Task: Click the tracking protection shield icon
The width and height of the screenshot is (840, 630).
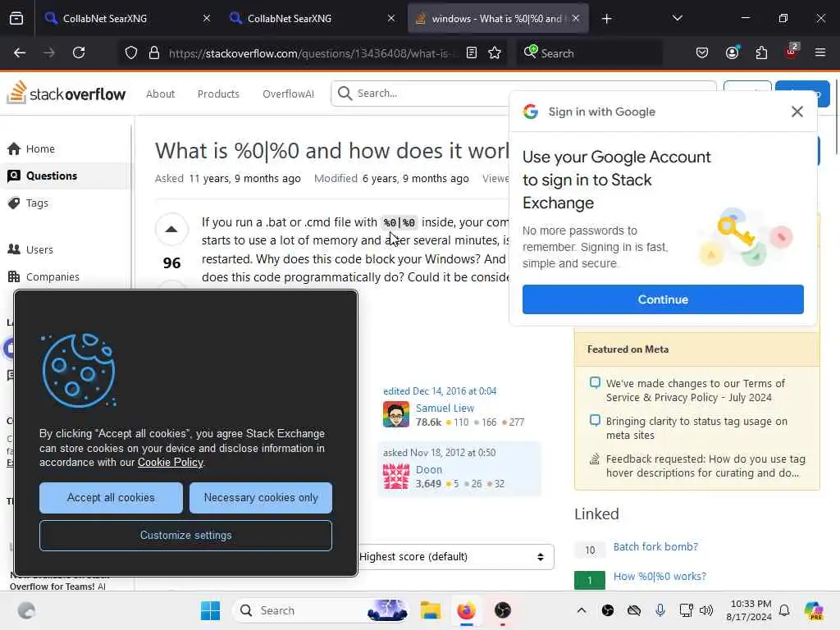Action: pyautogui.click(x=131, y=52)
